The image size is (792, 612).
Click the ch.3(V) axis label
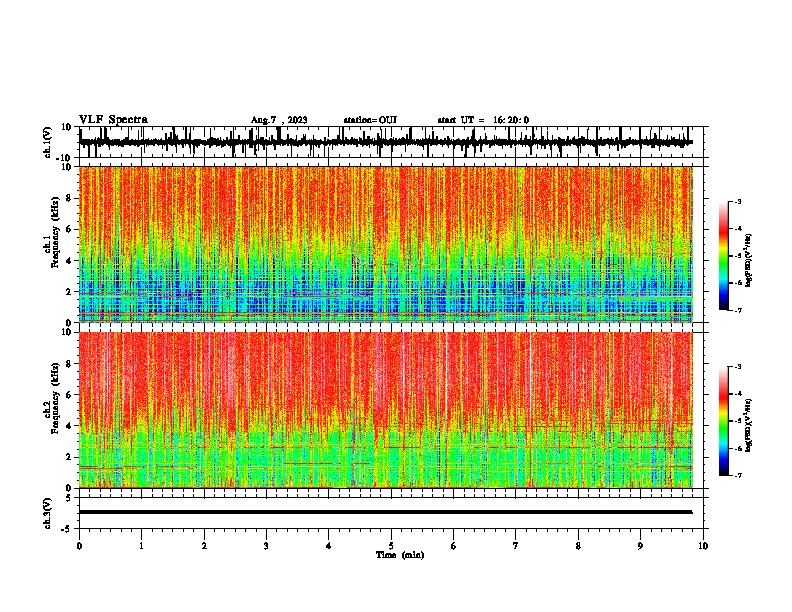point(48,514)
